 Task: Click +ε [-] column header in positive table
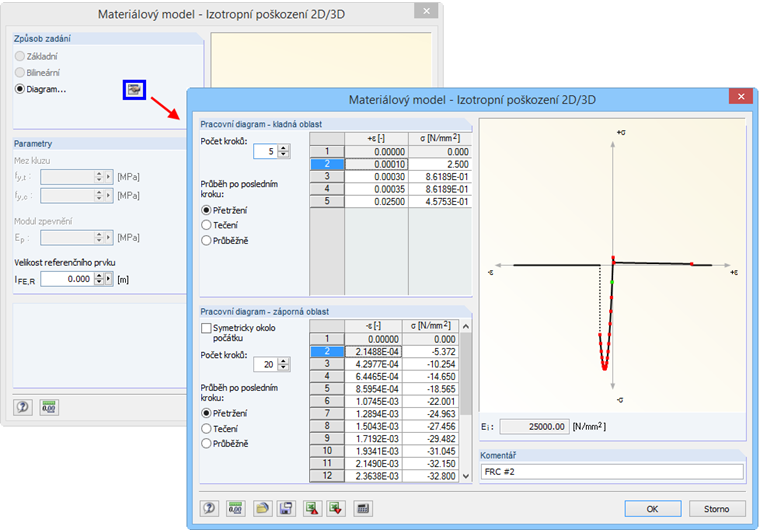coord(376,139)
